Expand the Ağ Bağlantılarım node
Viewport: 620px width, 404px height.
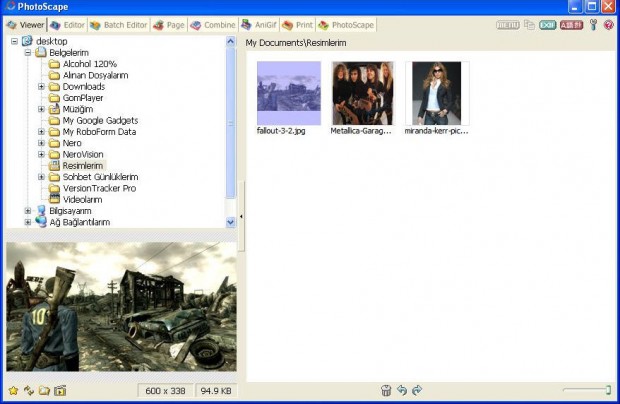[x=28, y=222]
